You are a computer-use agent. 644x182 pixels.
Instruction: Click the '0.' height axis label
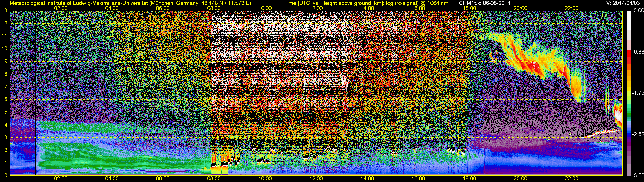(6, 176)
